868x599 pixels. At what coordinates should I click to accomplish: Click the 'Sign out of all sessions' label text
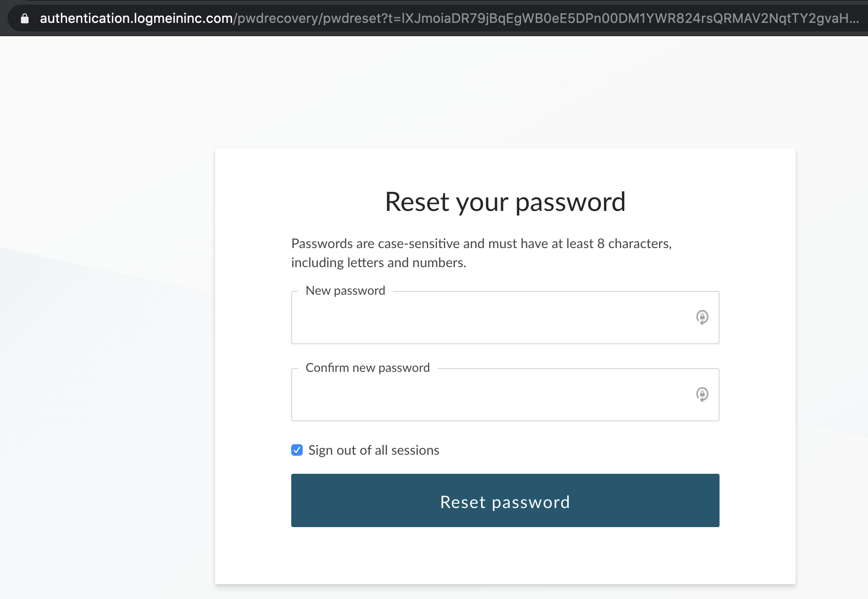click(374, 450)
